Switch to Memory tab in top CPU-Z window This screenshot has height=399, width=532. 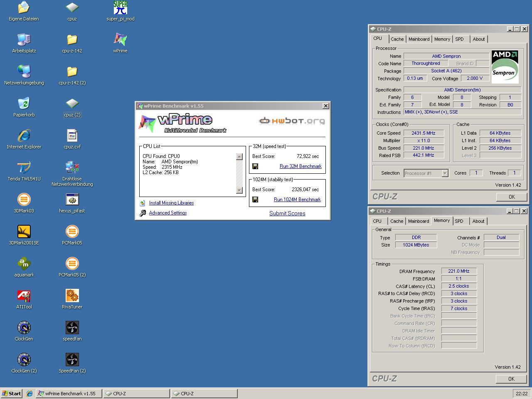click(x=442, y=39)
